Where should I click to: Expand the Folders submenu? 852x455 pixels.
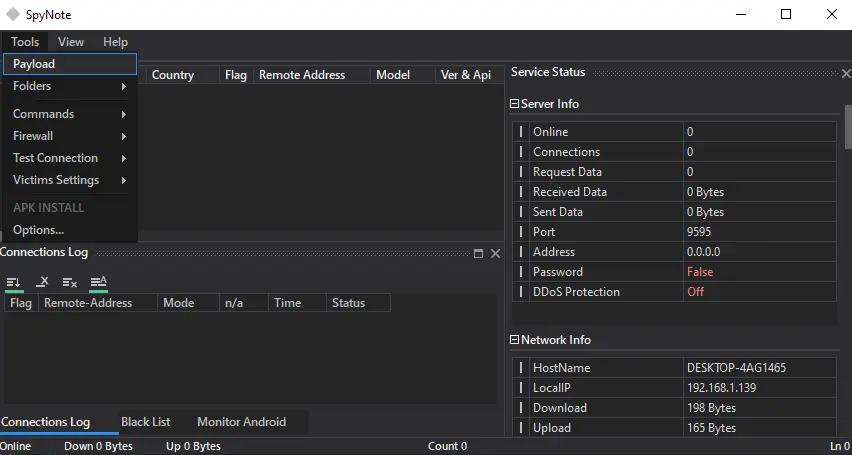68,86
